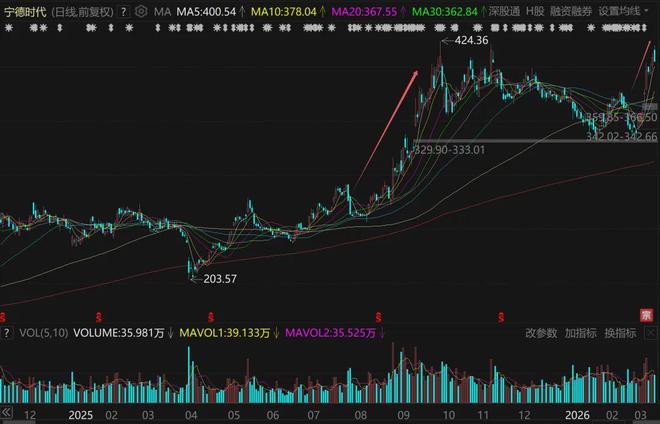This screenshot has width=660, height=424.
Task: Select the red dividend marker between months 04 and 05
Action: [210, 317]
